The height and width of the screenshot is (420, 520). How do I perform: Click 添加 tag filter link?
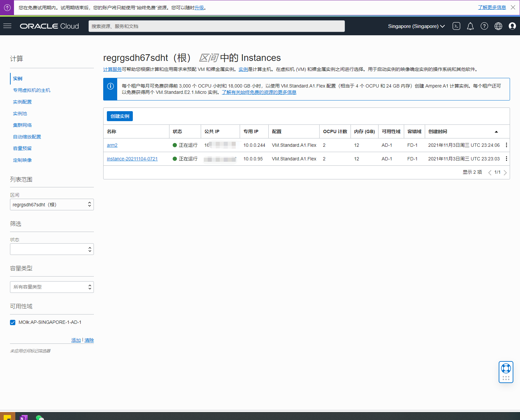click(x=76, y=340)
